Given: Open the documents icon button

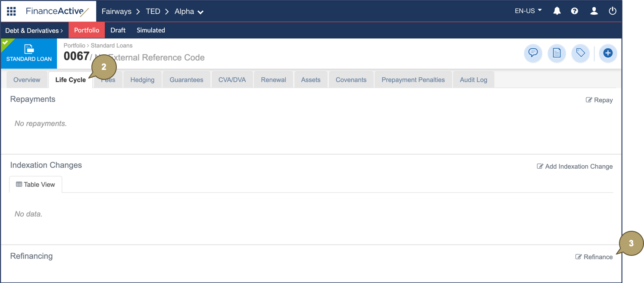Looking at the screenshot, I should coord(557,53).
